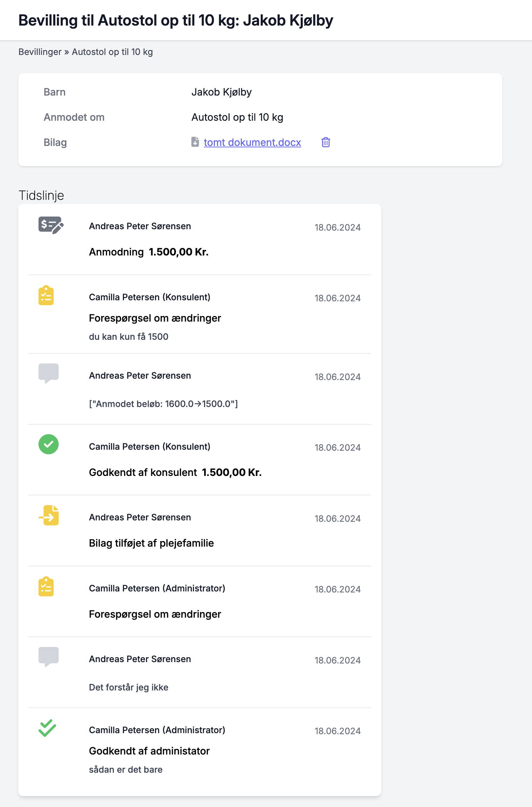Click the comment 'du kan kun få 1500'
The image size is (532, 807).
pyautogui.click(x=128, y=337)
